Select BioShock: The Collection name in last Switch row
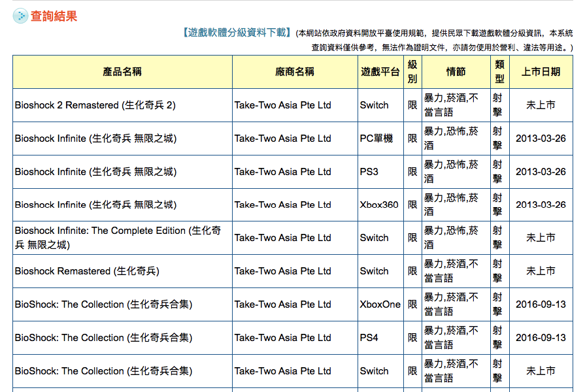Screen dimensions: 585x392 point(103,371)
